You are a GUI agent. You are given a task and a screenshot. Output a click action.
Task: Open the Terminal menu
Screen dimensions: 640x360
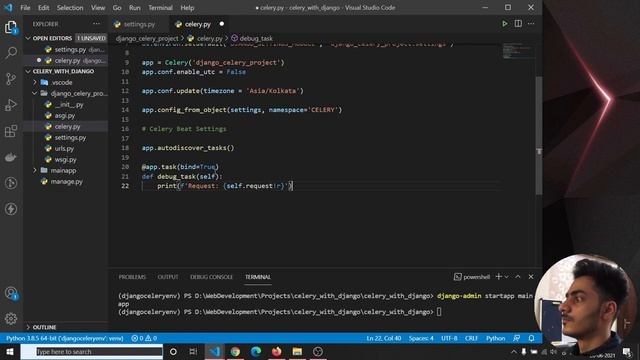click(160, 7)
